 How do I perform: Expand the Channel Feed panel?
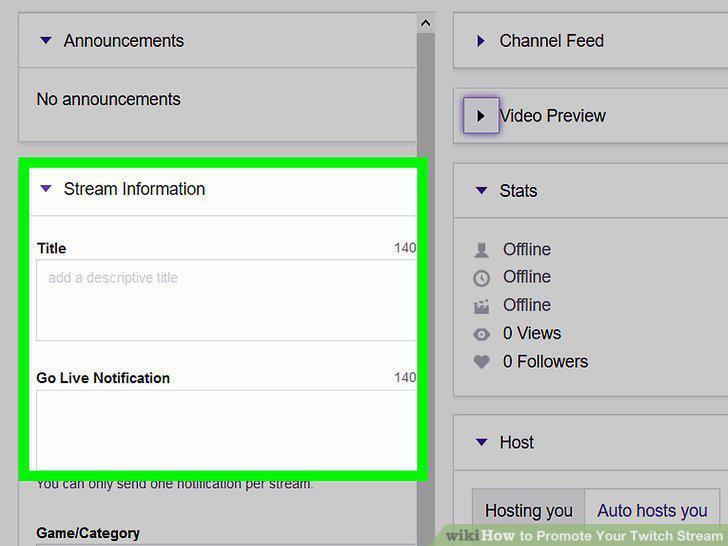point(481,41)
